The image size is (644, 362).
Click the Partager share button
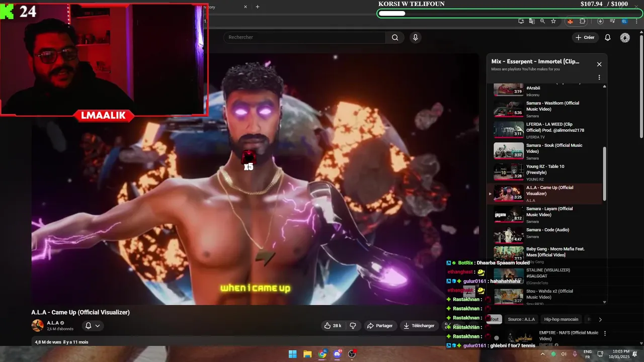pyautogui.click(x=380, y=326)
